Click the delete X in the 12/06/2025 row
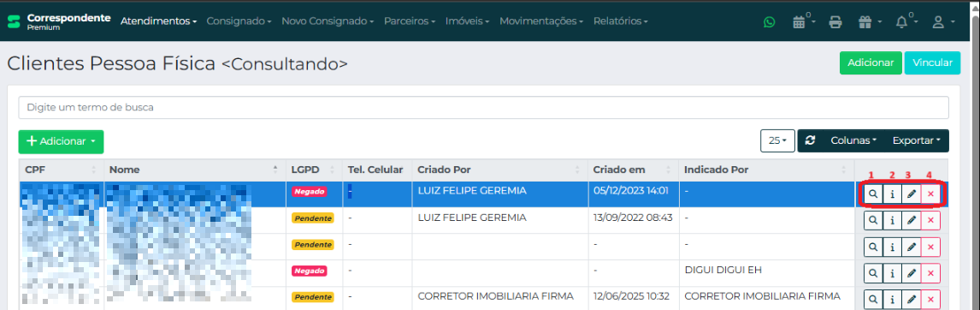This screenshot has height=310, width=980. pos(930,300)
